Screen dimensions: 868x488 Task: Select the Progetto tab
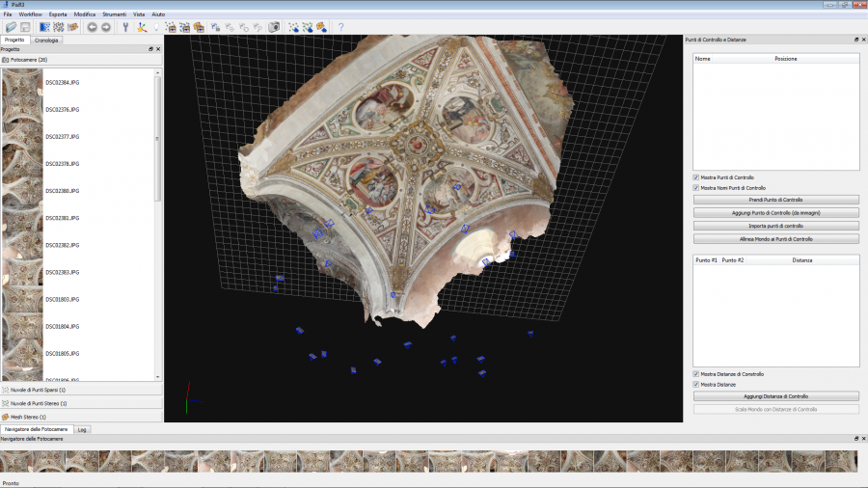(x=14, y=40)
